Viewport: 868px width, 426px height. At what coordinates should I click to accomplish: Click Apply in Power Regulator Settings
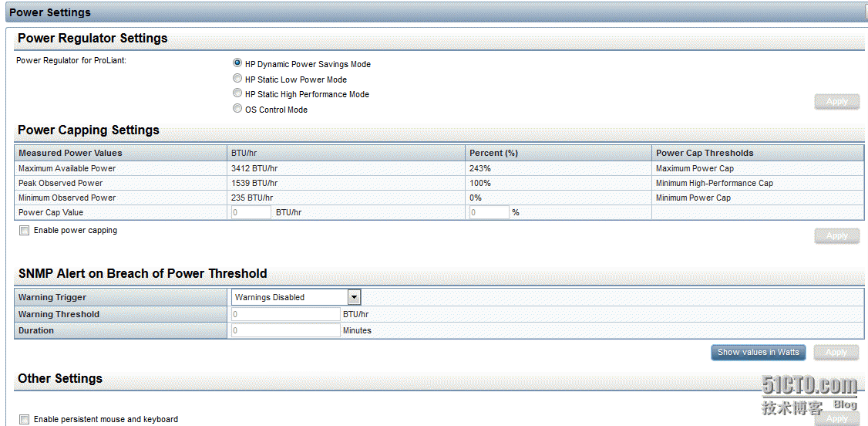pos(836,102)
